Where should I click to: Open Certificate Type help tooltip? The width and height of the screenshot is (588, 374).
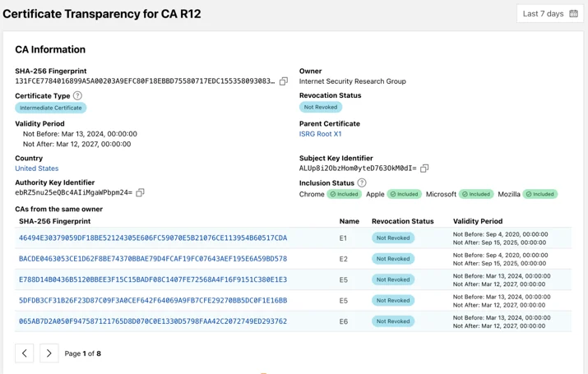[77, 95]
